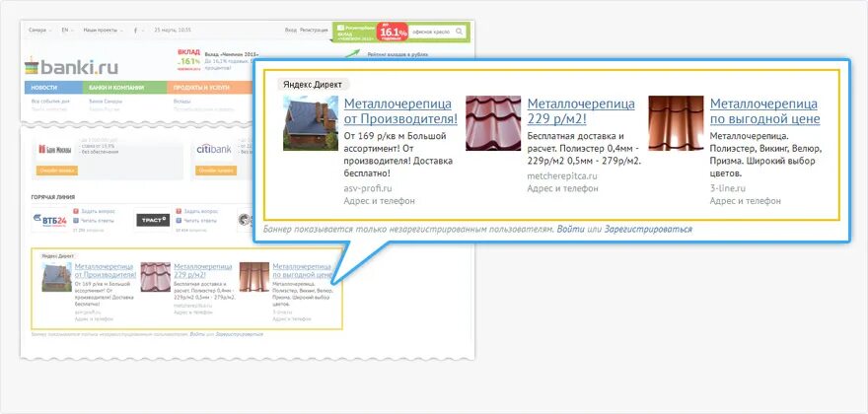868x414 pixels.
Task: Click the magnifier search icon
Action: click(459, 32)
